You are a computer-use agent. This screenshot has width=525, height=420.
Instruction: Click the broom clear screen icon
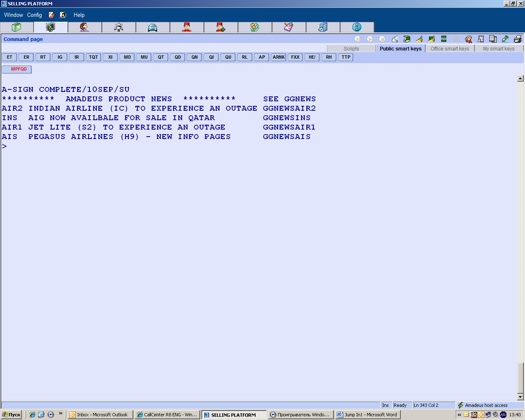[x=419, y=39]
